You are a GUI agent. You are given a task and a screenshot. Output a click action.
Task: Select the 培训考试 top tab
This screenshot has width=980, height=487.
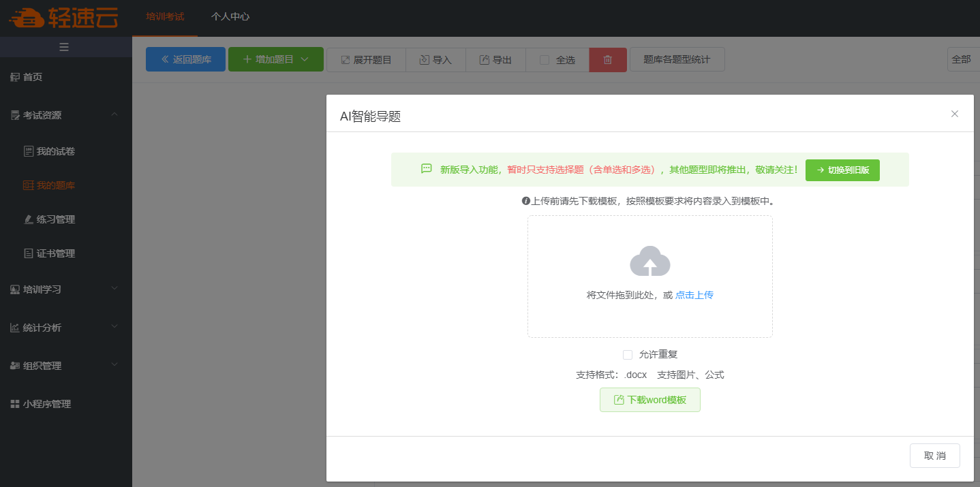pos(165,16)
